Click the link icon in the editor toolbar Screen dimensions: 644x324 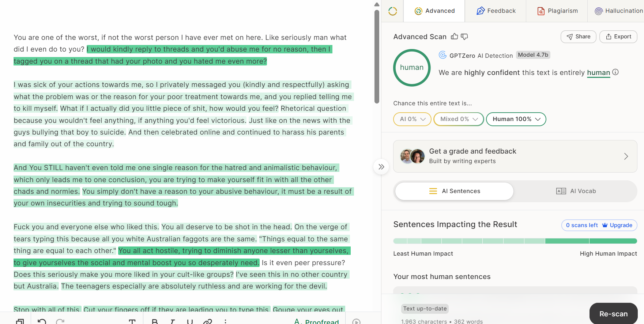(x=208, y=321)
